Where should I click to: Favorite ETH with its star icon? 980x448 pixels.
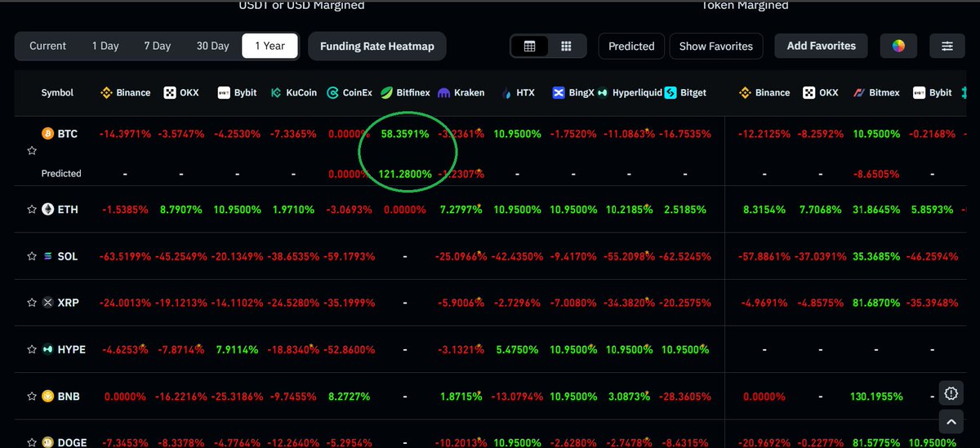(x=32, y=210)
